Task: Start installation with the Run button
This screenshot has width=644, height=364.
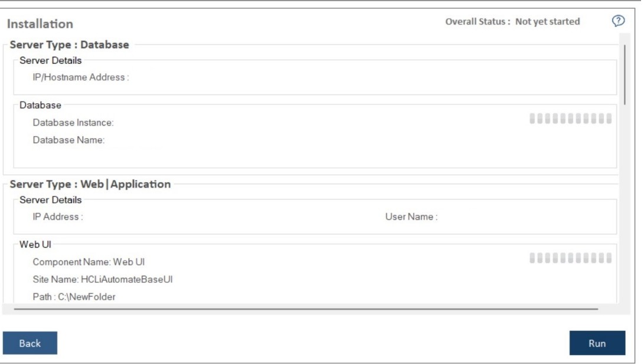Action: [597, 343]
